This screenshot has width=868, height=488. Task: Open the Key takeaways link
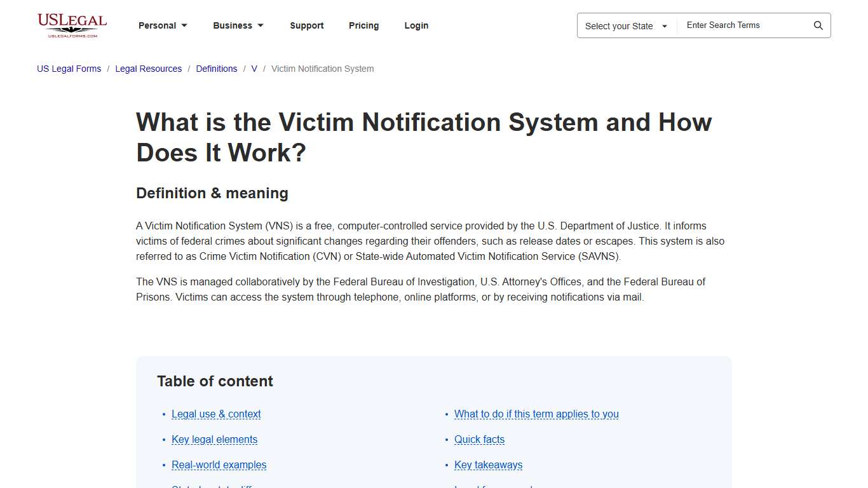[x=488, y=464]
